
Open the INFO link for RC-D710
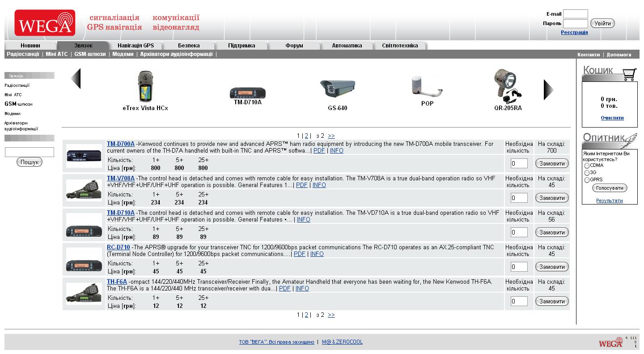coord(317,254)
